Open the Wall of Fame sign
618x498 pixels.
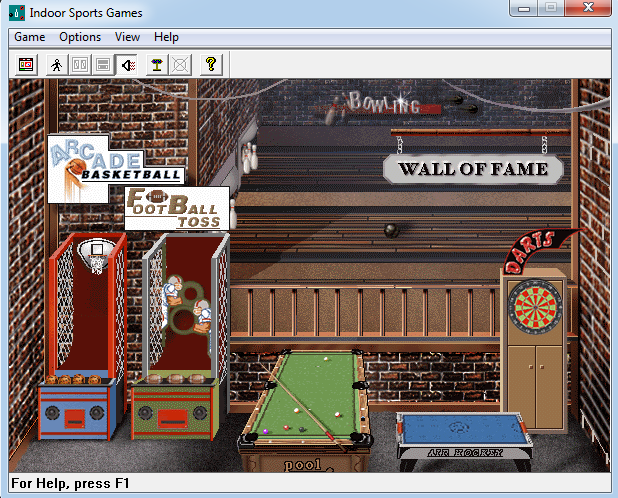(473, 169)
